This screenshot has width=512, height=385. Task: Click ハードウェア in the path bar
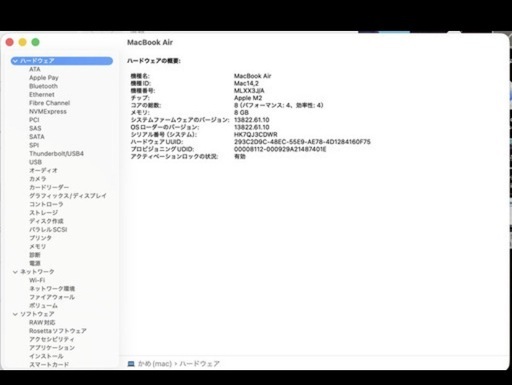(200, 364)
